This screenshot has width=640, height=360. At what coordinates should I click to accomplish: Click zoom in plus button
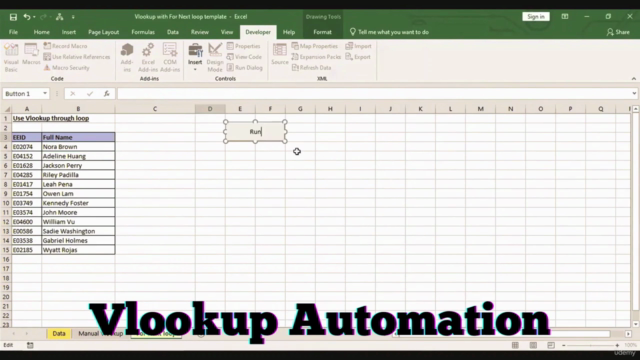(x=617, y=345)
